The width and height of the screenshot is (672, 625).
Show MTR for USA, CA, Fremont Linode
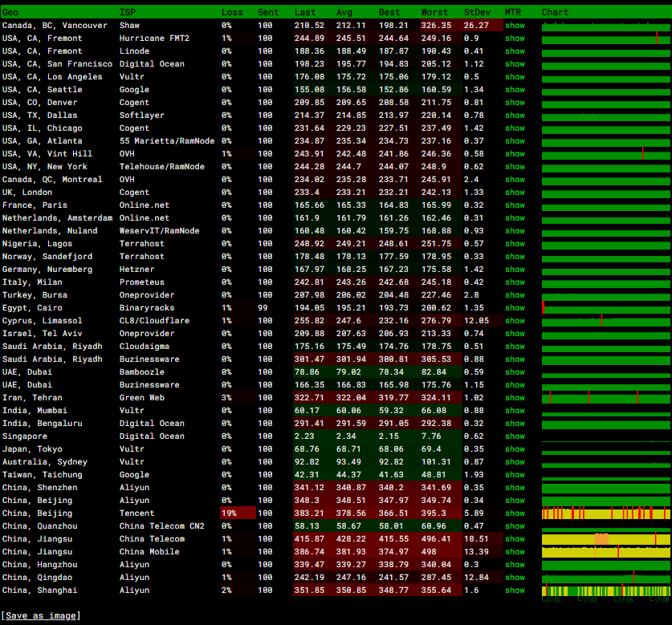coord(515,51)
